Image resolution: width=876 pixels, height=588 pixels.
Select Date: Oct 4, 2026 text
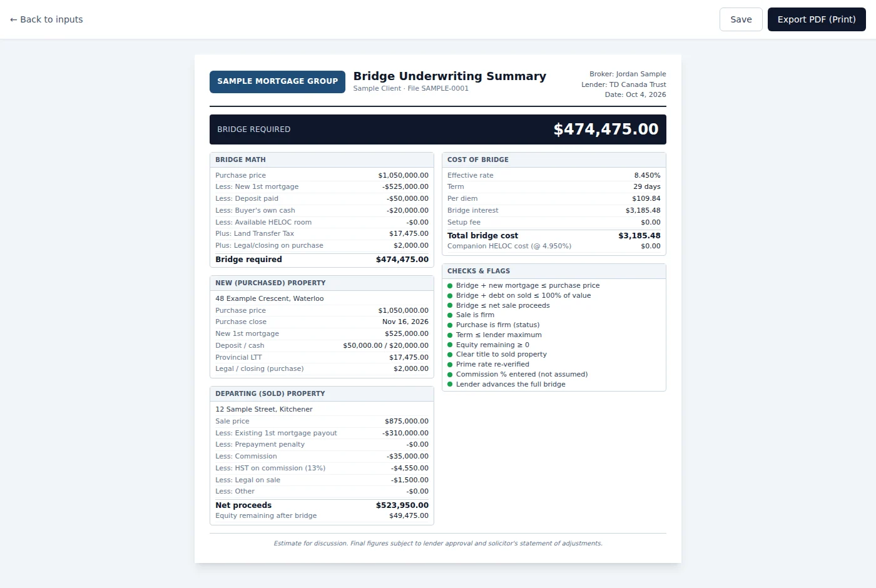(635, 94)
